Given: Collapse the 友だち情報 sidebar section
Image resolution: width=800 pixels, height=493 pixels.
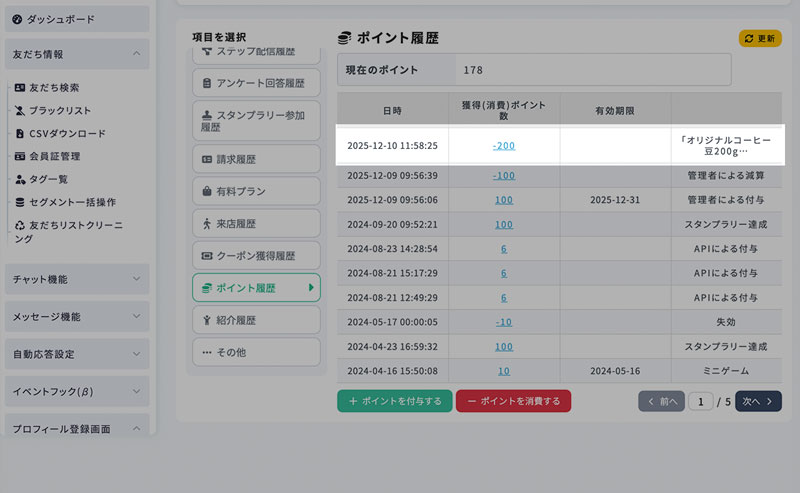Looking at the screenshot, I should coord(136,54).
